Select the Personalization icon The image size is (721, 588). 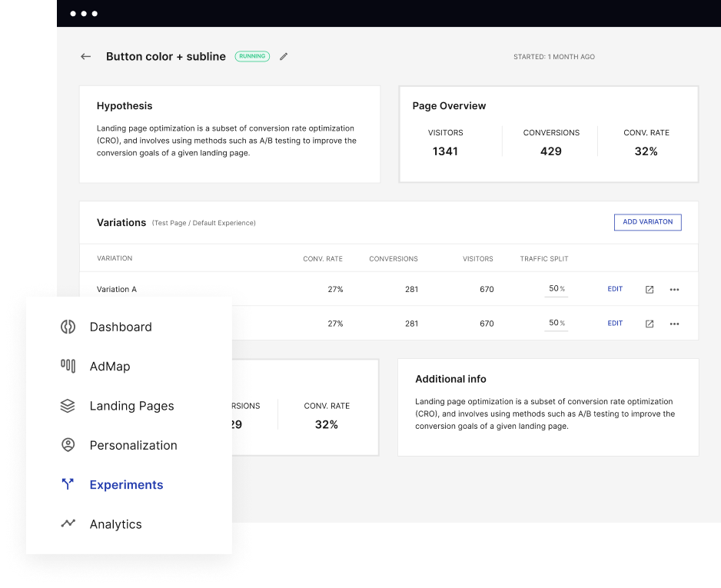(68, 445)
